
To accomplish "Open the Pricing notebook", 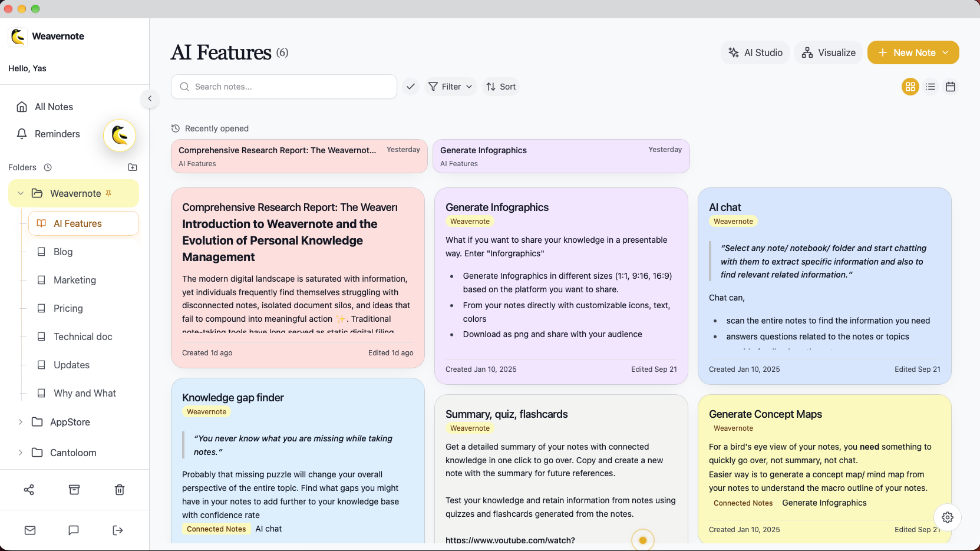I will pos(84,308).
